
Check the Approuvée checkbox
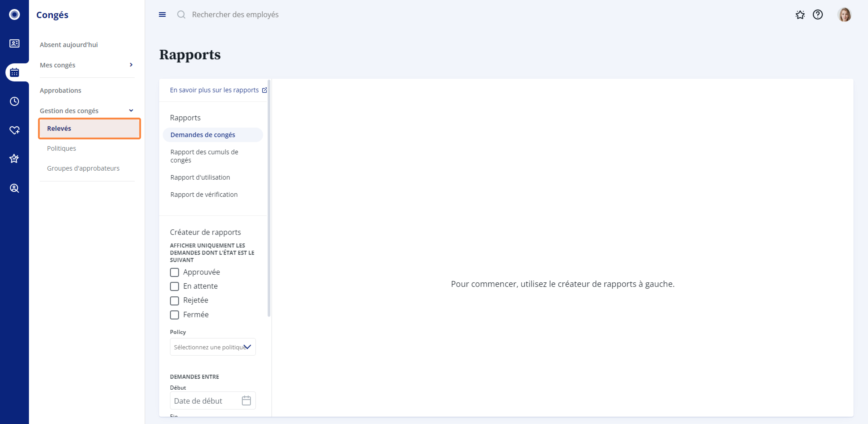[x=174, y=272]
